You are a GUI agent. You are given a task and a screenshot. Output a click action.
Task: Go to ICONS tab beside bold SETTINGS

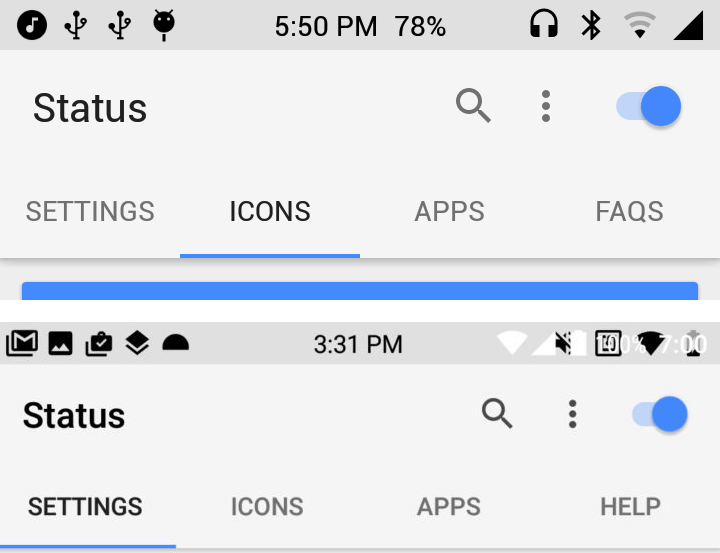coord(267,506)
